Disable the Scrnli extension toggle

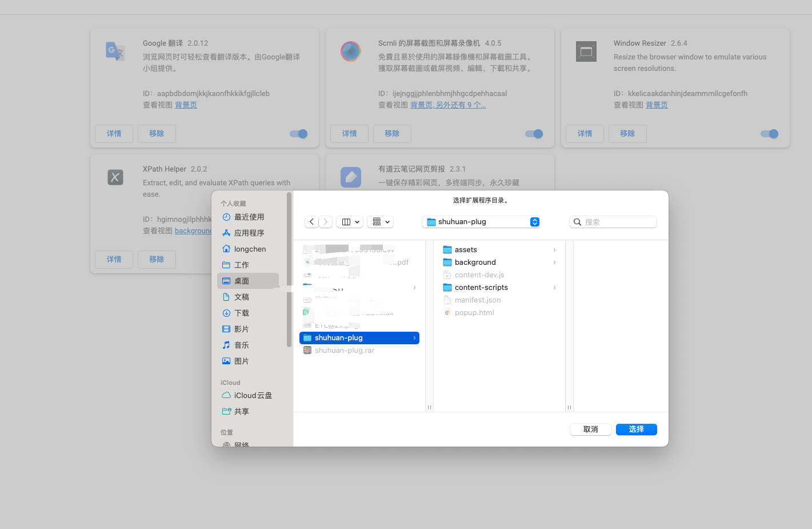[534, 134]
